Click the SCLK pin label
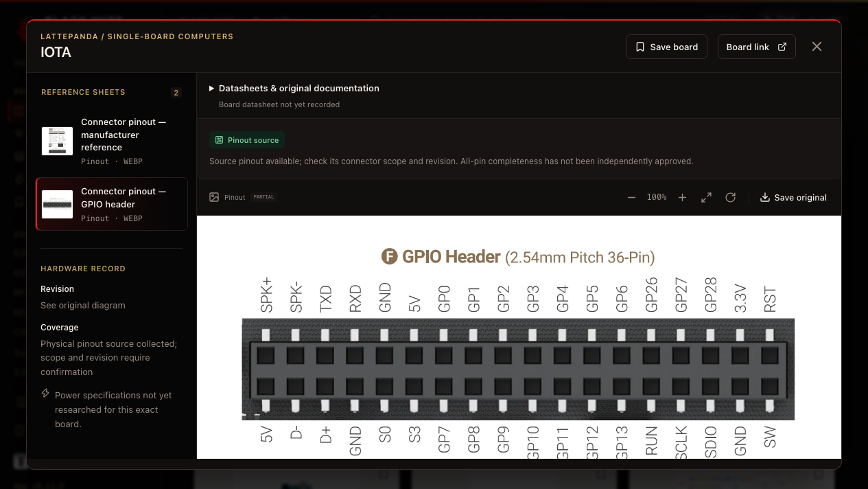The height and width of the screenshot is (489, 868). click(681, 443)
